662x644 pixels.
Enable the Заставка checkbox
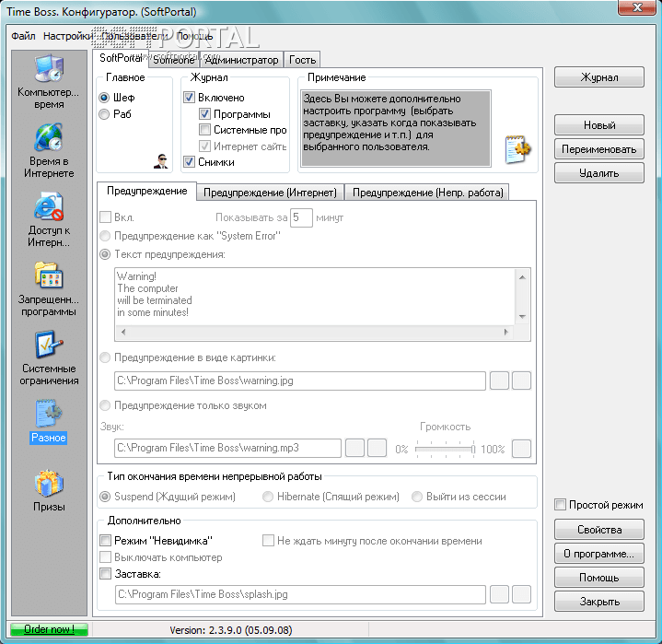tap(106, 574)
